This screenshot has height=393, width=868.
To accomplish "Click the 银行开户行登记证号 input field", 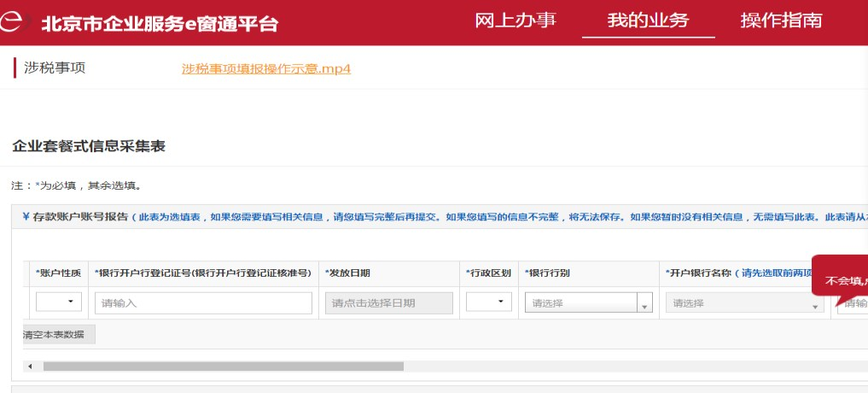I will (203, 303).
